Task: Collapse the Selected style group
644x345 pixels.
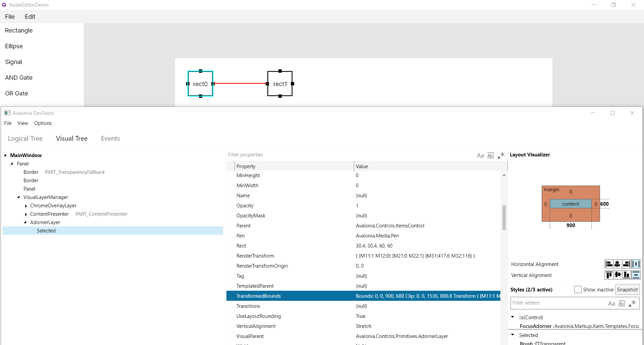Action: [513, 335]
